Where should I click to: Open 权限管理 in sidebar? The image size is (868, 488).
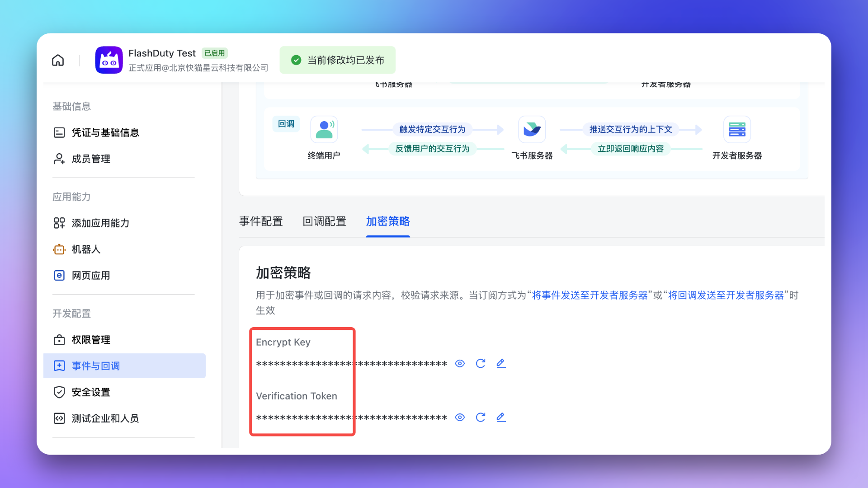click(x=91, y=340)
